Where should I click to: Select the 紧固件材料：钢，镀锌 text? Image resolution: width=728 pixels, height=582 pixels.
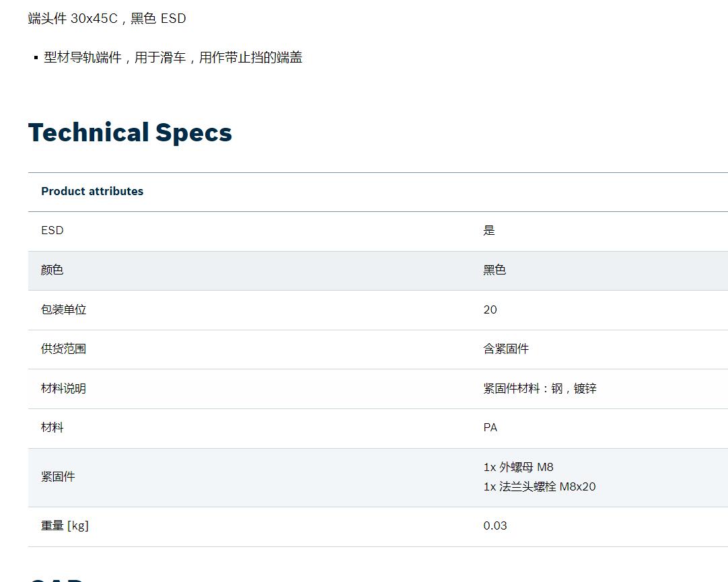point(540,388)
